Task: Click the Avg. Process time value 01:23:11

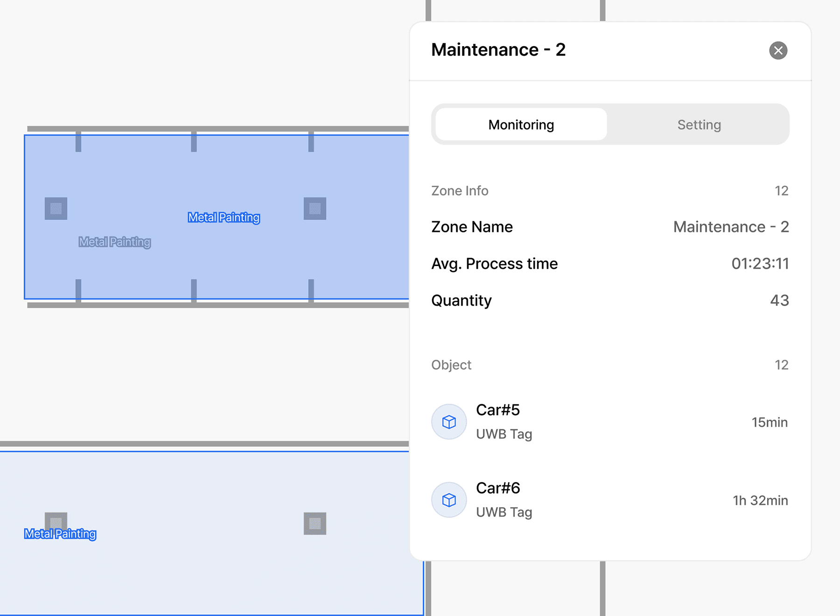Action: click(760, 264)
